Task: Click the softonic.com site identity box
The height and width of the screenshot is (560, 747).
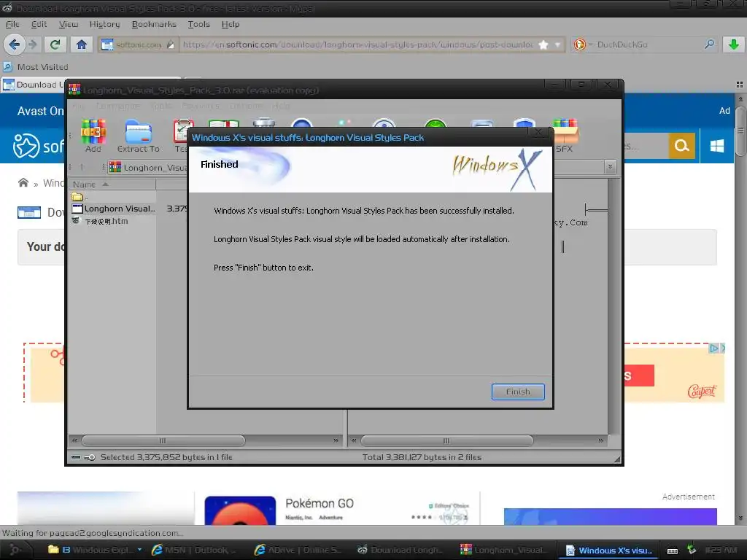Action: [x=138, y=44]
